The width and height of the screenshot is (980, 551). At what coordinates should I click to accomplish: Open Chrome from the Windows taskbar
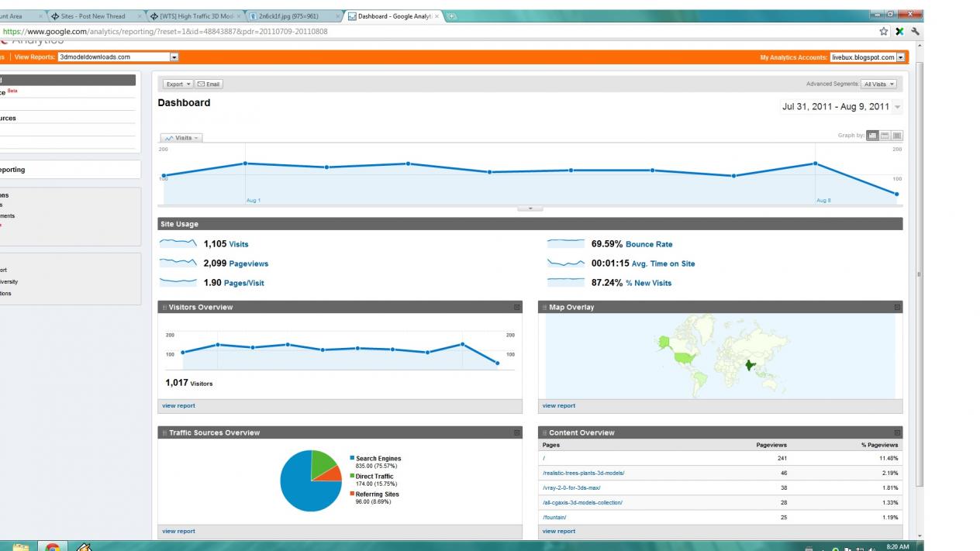(x=53, y=545)
